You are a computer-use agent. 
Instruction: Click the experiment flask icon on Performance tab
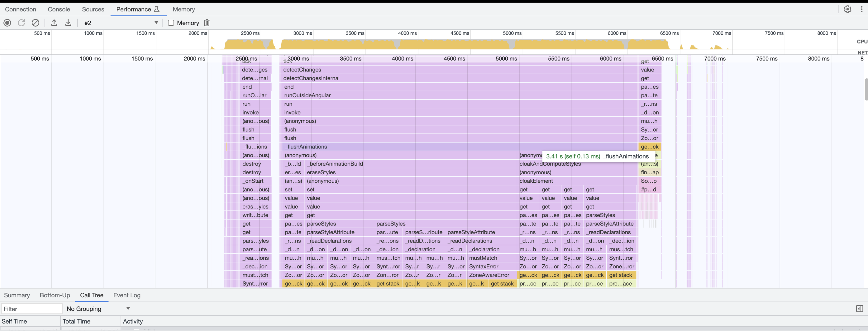(157, 9)
